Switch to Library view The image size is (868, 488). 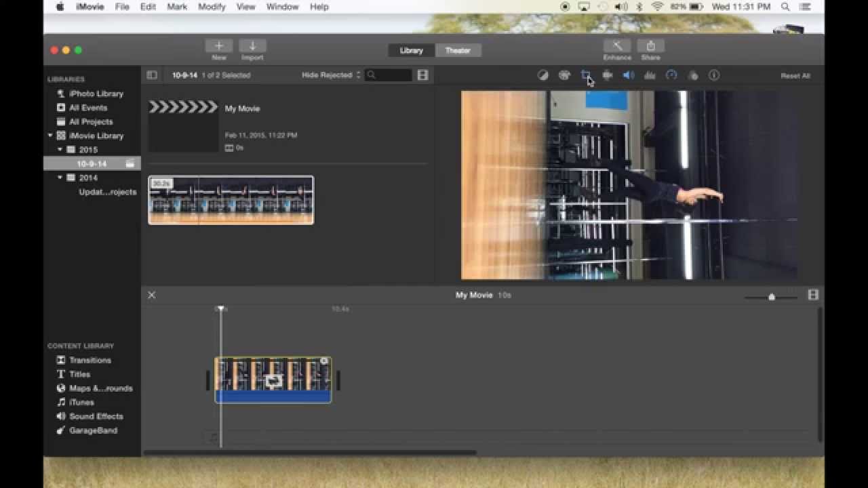(412, 50)
